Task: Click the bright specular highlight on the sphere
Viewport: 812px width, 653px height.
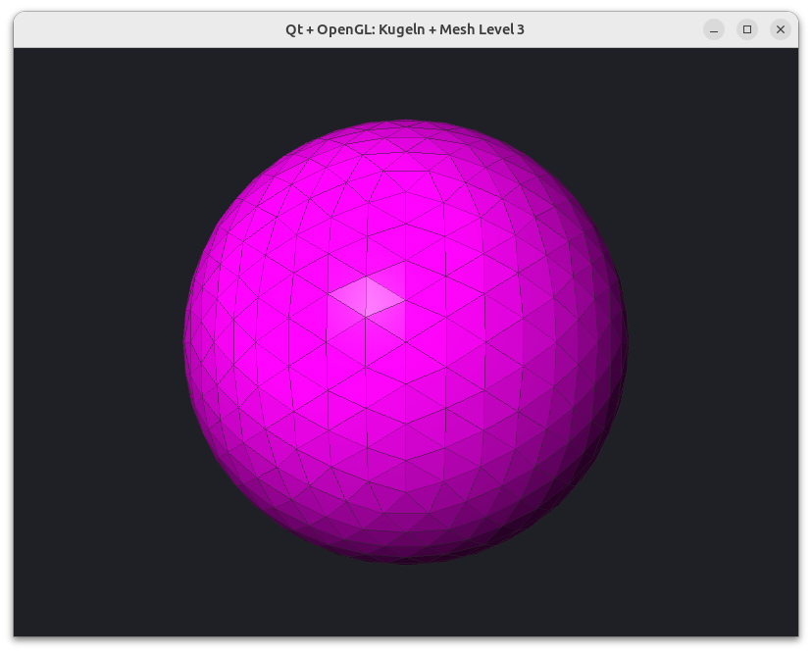Action: tap(367, 296)
